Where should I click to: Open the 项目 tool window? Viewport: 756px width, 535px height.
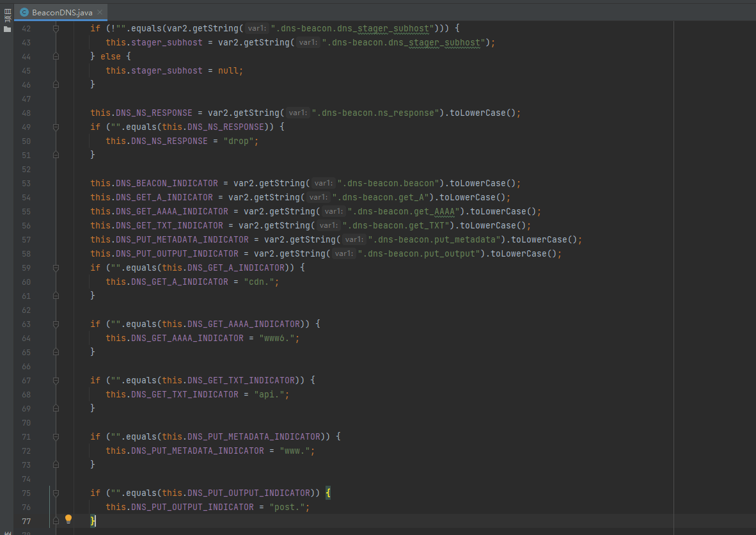click(x=7, y=14)
